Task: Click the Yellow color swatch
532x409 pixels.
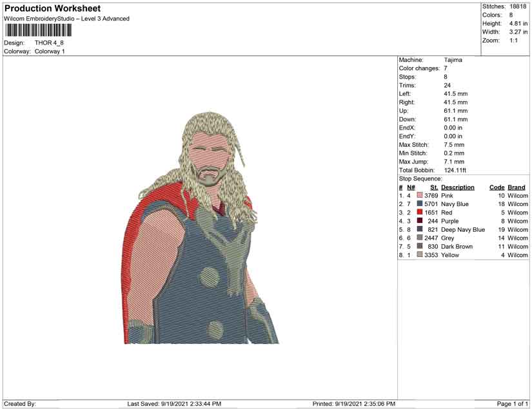Action: pos(420,254)
